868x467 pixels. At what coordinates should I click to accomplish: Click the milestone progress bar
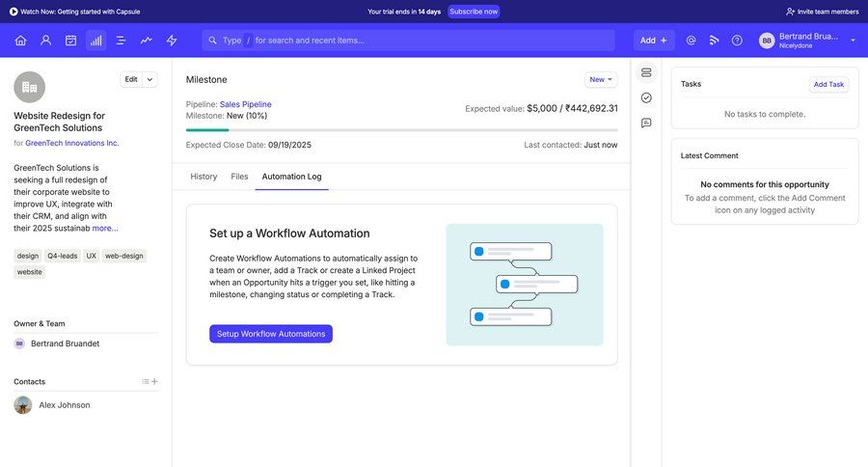[401, 129]
